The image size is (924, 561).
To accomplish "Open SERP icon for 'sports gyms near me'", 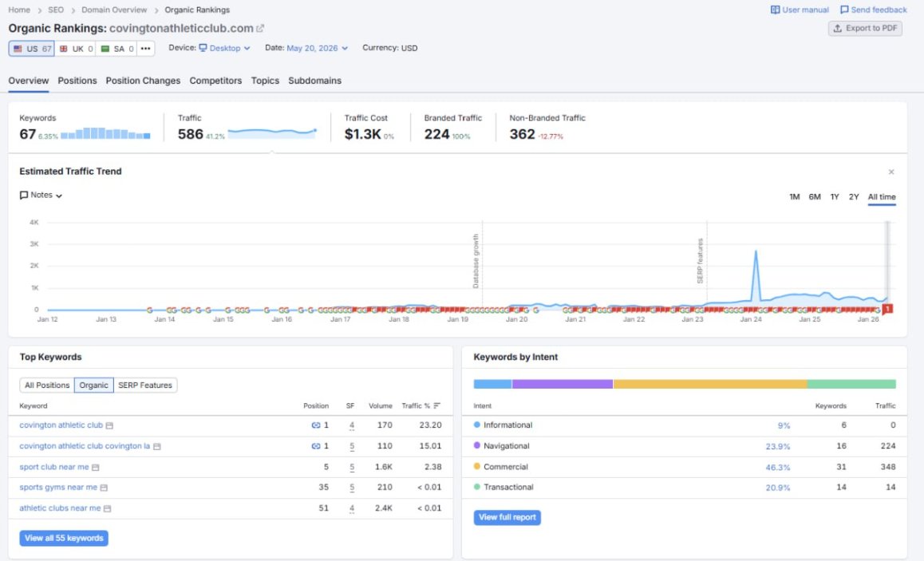I will coord(104,488).
